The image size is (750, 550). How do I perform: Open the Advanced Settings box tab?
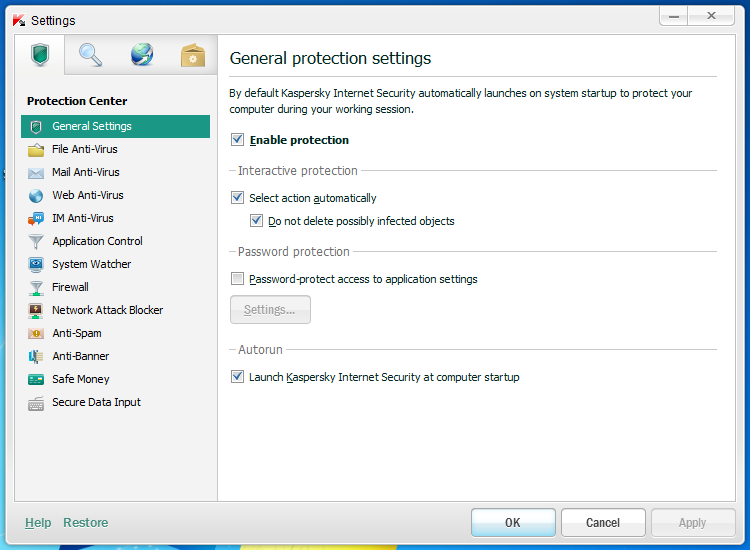point(193,55)
